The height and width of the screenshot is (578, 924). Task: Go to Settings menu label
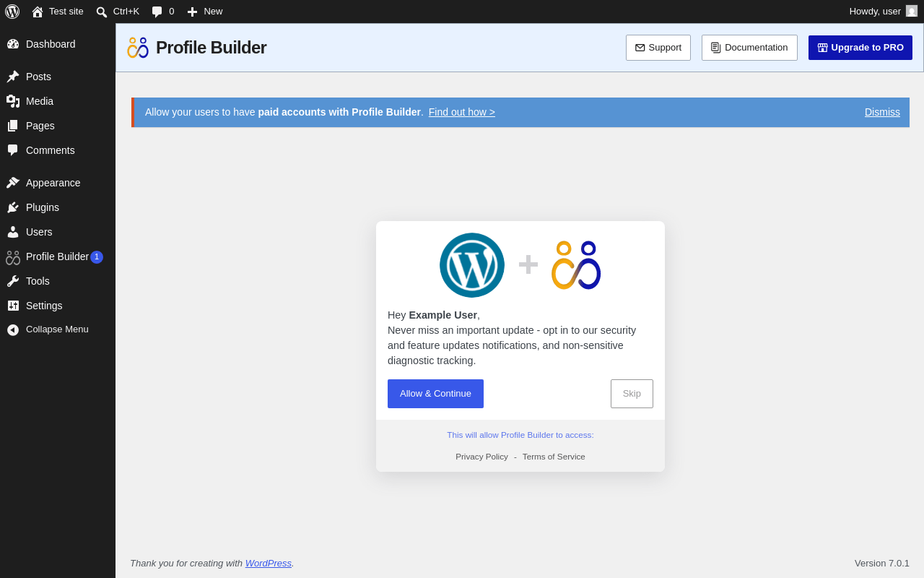click(x=44, y=306)
